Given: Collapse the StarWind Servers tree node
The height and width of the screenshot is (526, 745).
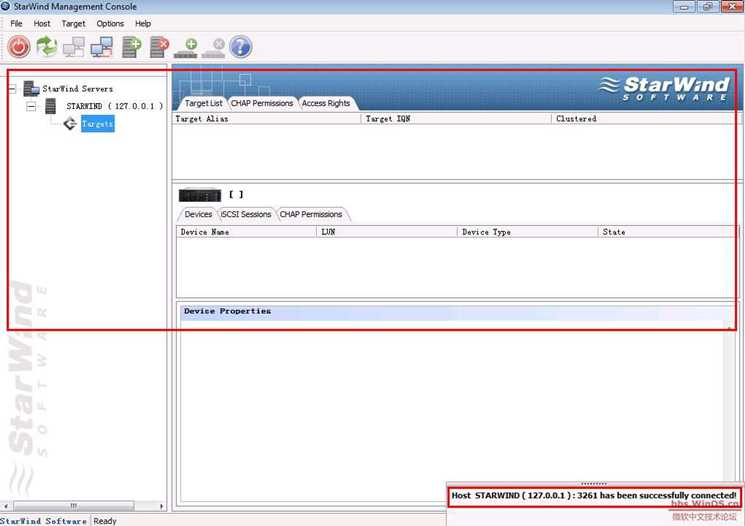Looking at the screenshot, I should point(12,88).
